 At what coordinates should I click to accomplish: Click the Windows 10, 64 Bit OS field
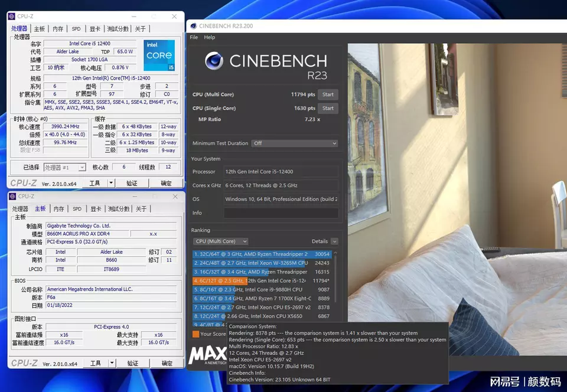tap(281, 199)
